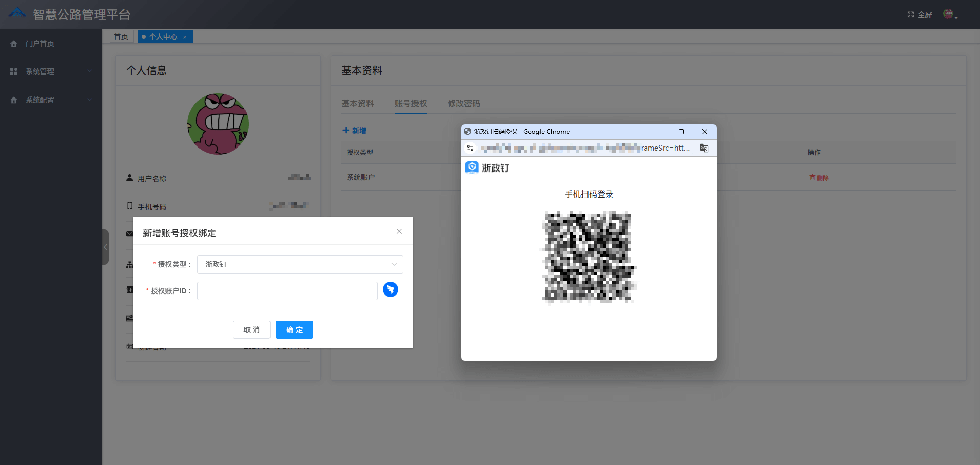Click the 确定 confirm button
The width and height of the screenshot is (980, 465).
click(x=295, y=330)
